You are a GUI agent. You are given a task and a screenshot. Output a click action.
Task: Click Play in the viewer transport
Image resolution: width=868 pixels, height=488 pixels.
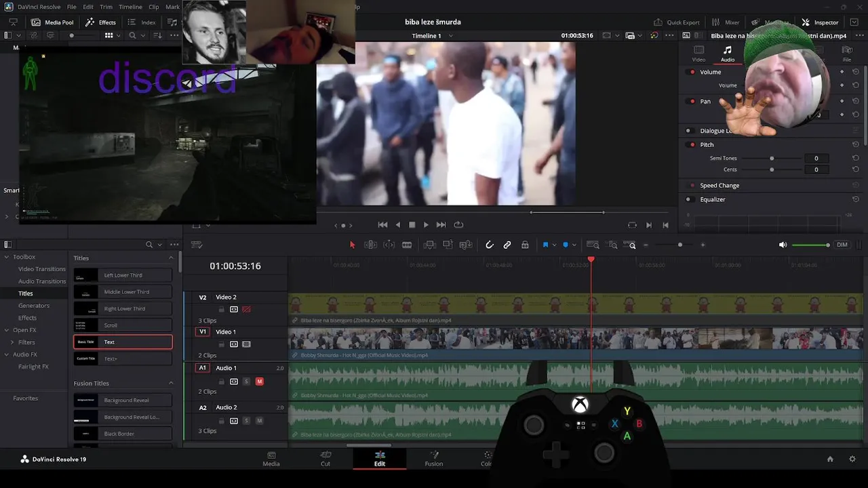tap(426, 225)
